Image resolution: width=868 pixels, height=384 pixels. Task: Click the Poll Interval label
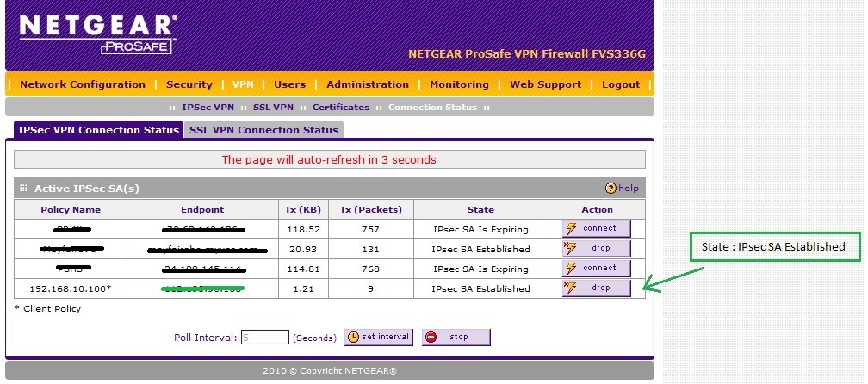205,338
